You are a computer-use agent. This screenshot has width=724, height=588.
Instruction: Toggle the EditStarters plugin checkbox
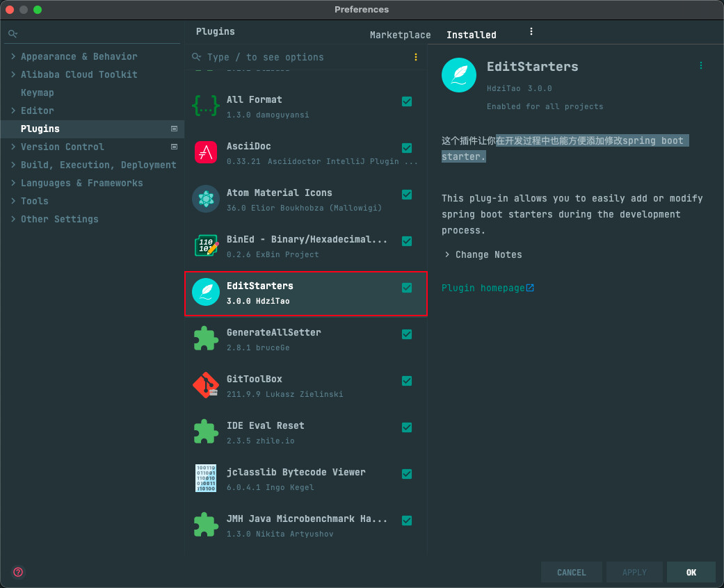coord(407,288)
